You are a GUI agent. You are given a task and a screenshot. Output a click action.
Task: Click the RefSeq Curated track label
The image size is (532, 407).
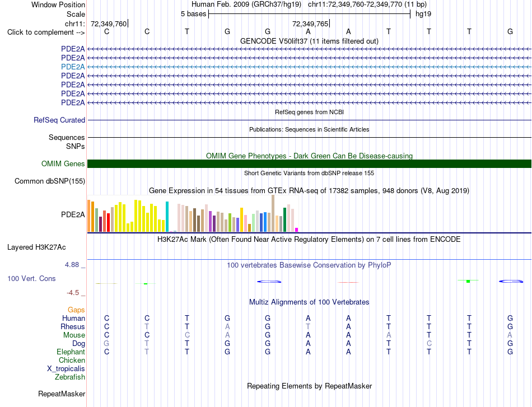tap(59, 120)
